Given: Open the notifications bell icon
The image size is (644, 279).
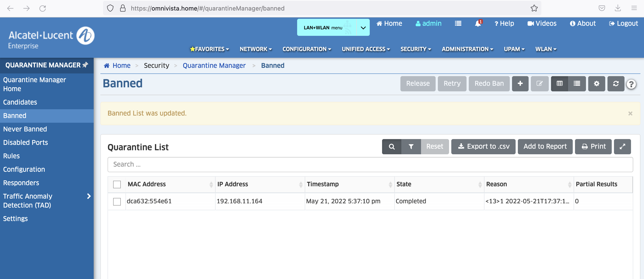Looking at the screenshot, I should tap(478, 24).
